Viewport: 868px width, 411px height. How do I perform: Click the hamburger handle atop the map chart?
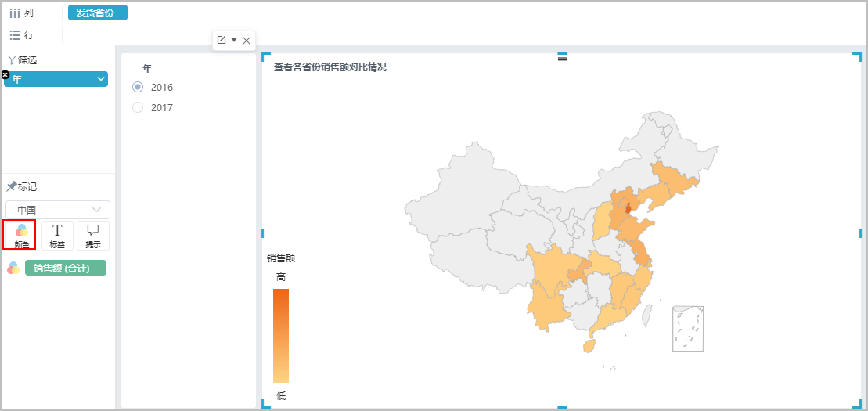(x=563, y=57)
